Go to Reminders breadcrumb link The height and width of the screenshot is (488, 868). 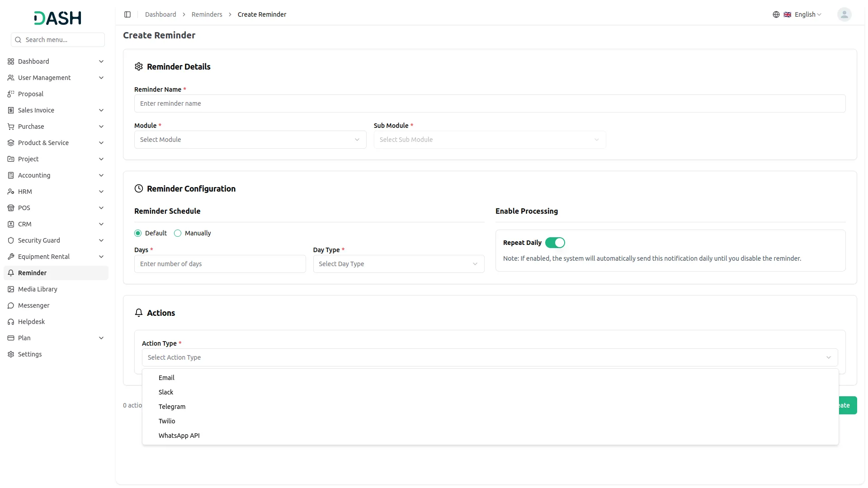coord(207,14)
